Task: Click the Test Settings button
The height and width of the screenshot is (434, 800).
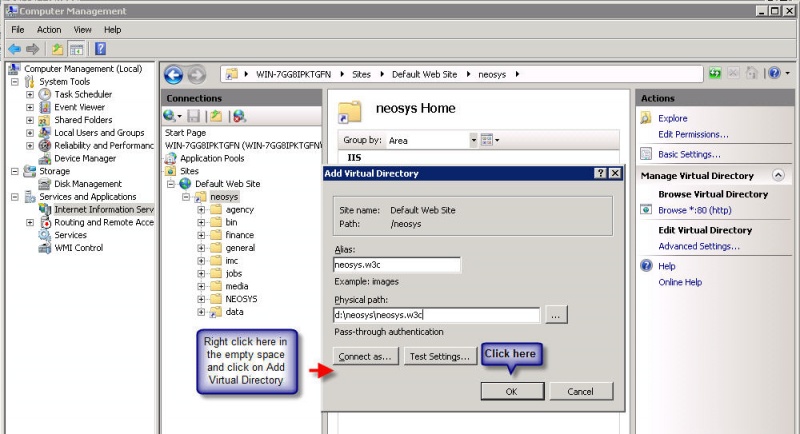Action: tap(440, 356)
